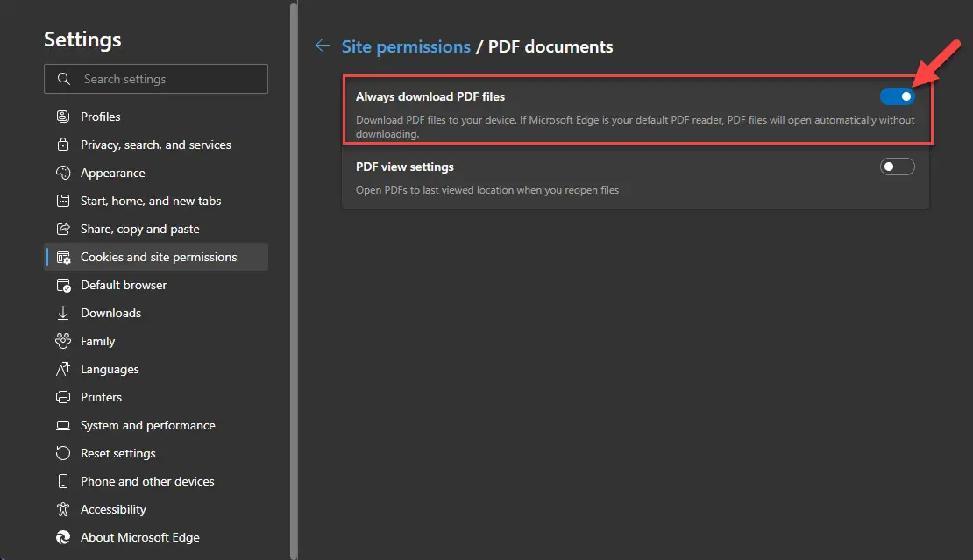
Task: Click the 'Download PDF files to your device' description
Action: [x=635, y=126]
